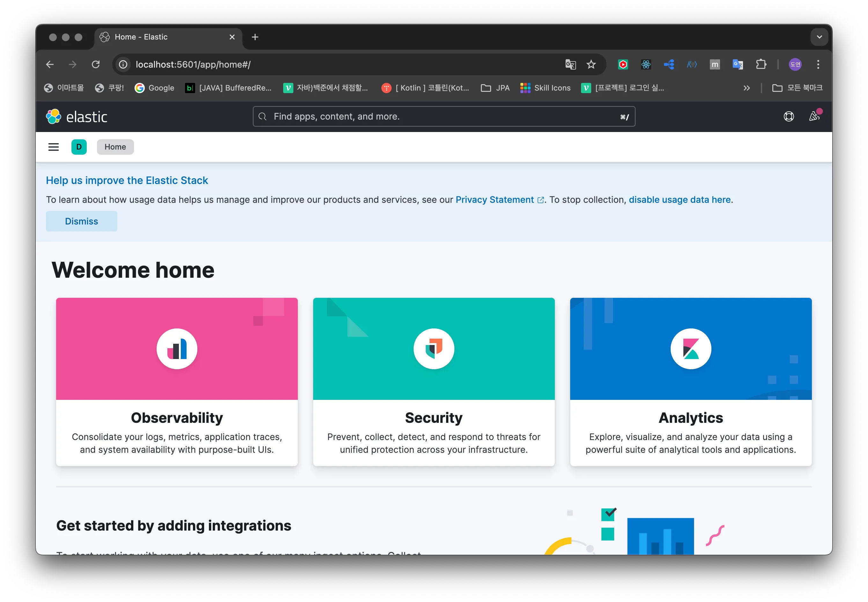Screen dimensions: 868x602
Task: Click the Home breadcrumb
Action: tap(115, 147)
